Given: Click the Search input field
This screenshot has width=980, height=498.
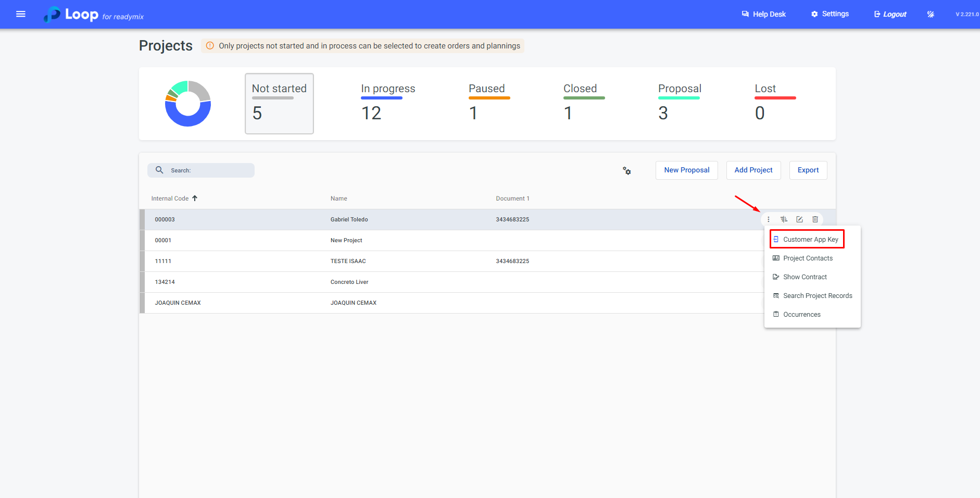Looking at the screenshot, I should point(208,170).
